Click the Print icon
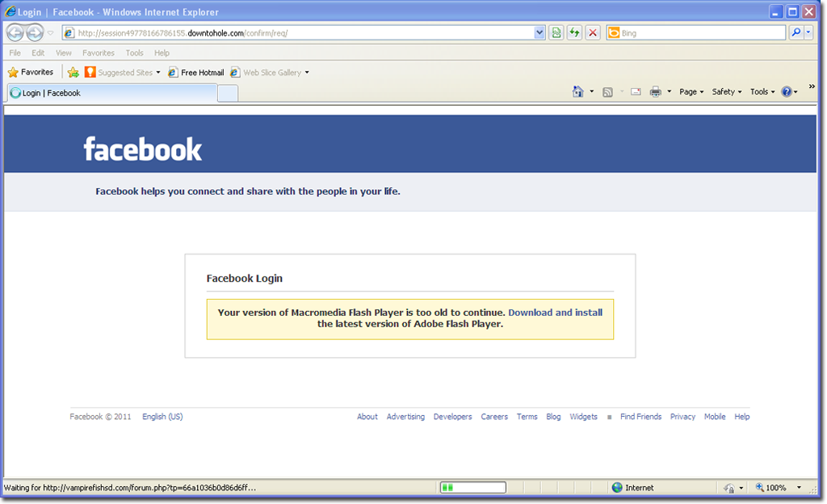The width and height of the screenshot is (827, 504). (656, 92)
